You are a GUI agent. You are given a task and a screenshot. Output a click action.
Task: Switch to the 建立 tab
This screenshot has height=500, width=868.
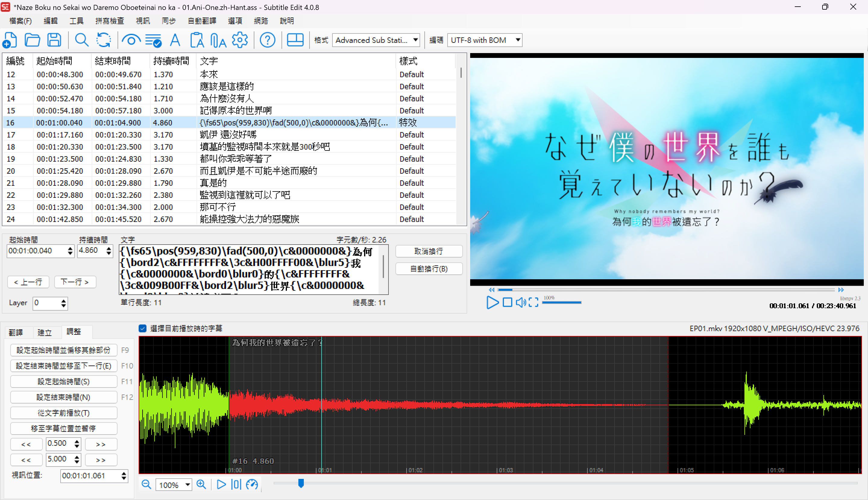pyautogui.click(x=44, y=332)
